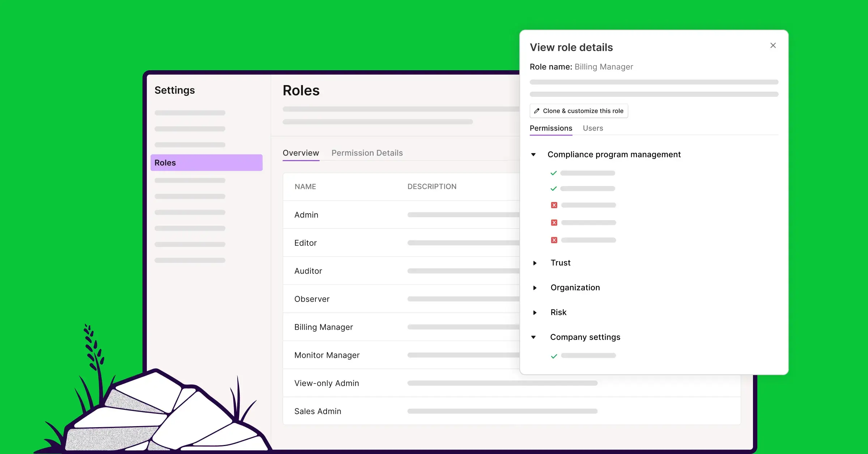The image size is (868, 454).
Task: Click the Clone & customize this role button
Action: (x=579, y=111)
